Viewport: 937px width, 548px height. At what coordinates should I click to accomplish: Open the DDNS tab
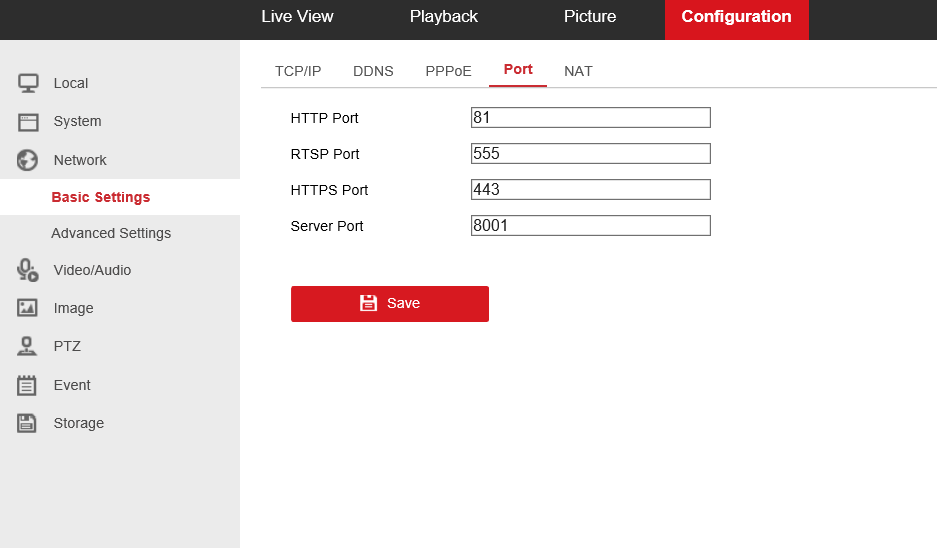coord(373,71)
